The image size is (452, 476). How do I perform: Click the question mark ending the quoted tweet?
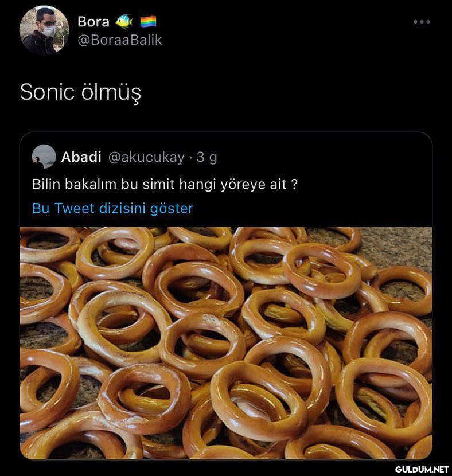pyautogui.click(x=294, y=185)
